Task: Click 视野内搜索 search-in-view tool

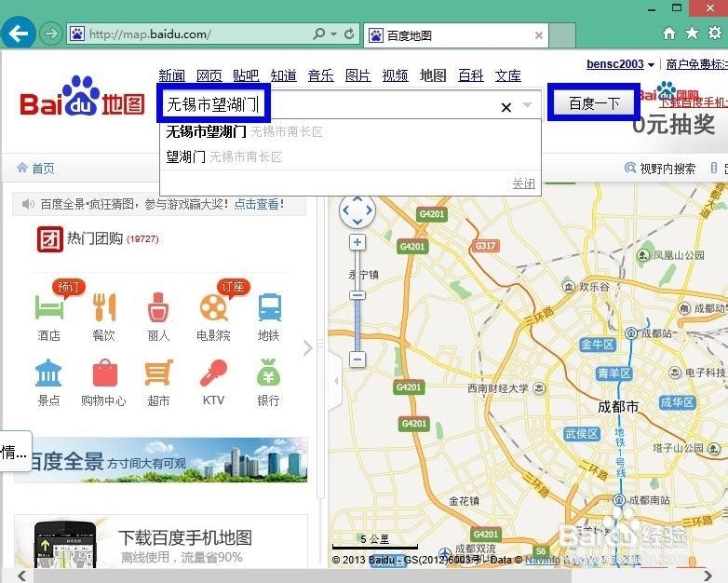Action: 660,169
